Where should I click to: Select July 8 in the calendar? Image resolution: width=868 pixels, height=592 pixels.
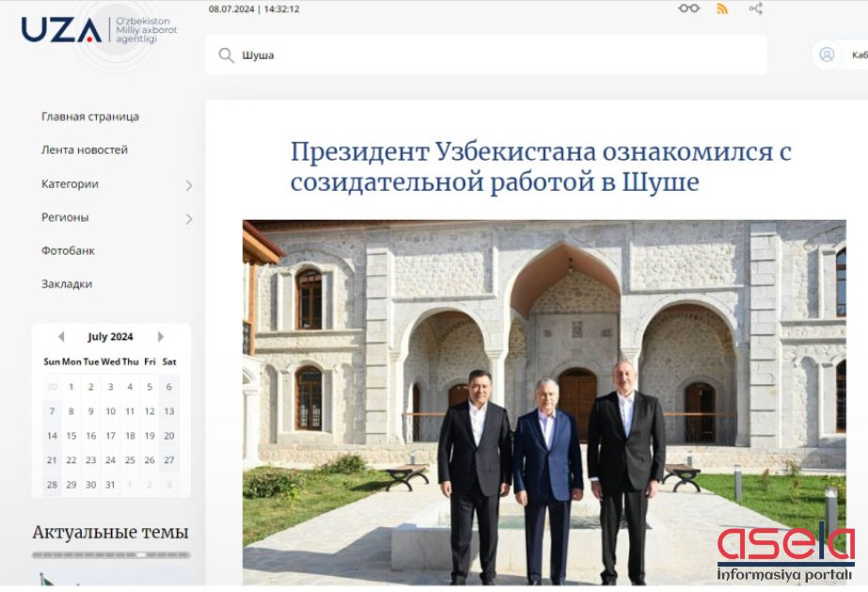71,411
